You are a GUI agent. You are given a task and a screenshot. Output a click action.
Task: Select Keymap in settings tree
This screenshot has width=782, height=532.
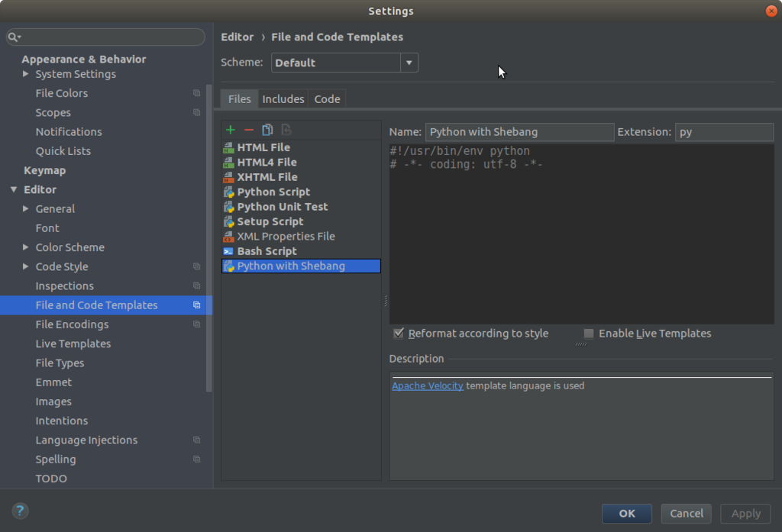(45, 170)
